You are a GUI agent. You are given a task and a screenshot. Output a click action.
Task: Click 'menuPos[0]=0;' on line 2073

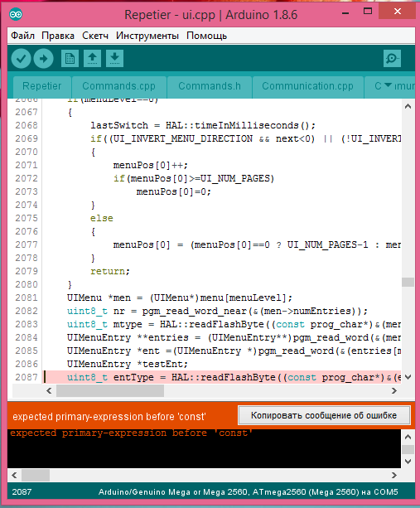click(x=174, y=191)
